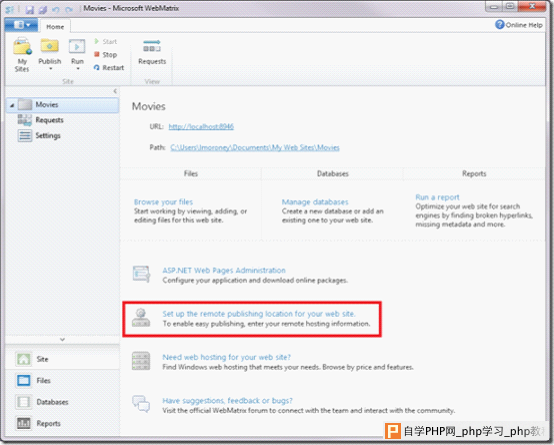Screen dimensions: 554x445
Task: Stop the site with Stop button
Action: 105,54
